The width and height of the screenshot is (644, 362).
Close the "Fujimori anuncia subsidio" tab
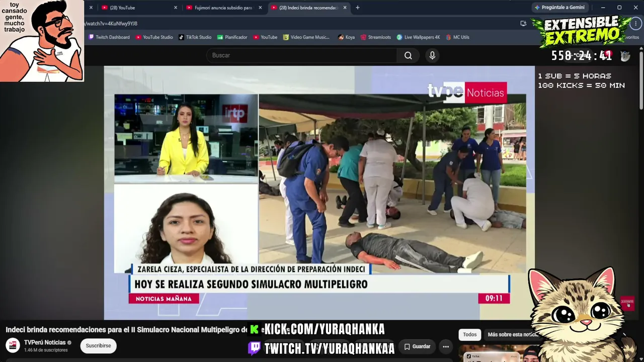[x=260, y=8]
